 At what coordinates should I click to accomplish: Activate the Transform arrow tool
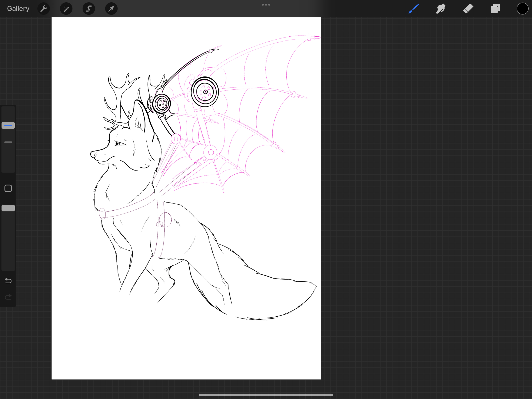coord(111,9)
